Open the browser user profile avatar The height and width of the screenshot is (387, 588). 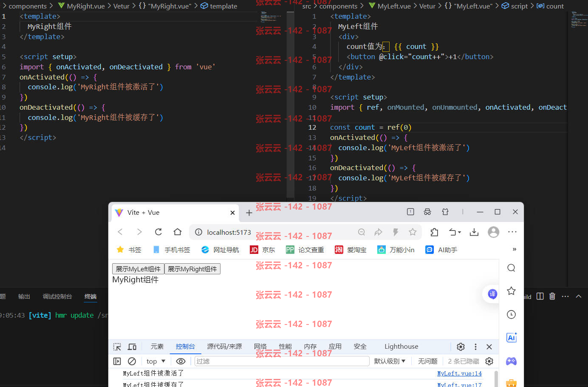coord(493,232)
